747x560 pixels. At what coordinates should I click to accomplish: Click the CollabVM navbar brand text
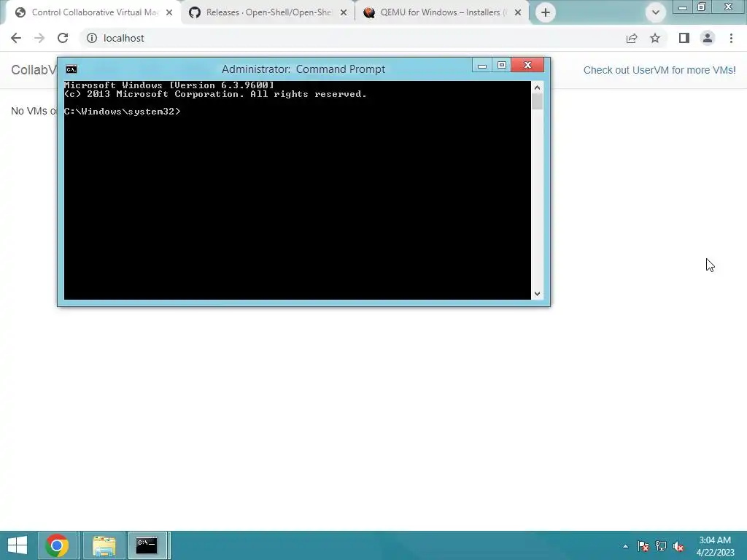tap(34, 70)
